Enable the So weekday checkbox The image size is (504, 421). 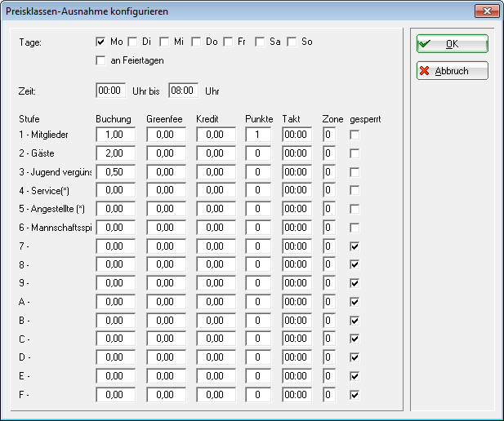click(x=292, y=42)
